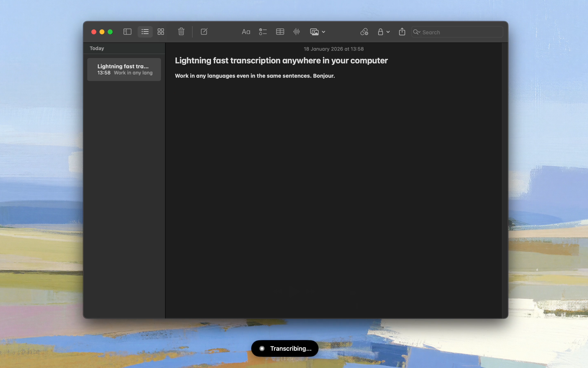Create a new note
Screen dimensions: 588x368
[204, 32]
